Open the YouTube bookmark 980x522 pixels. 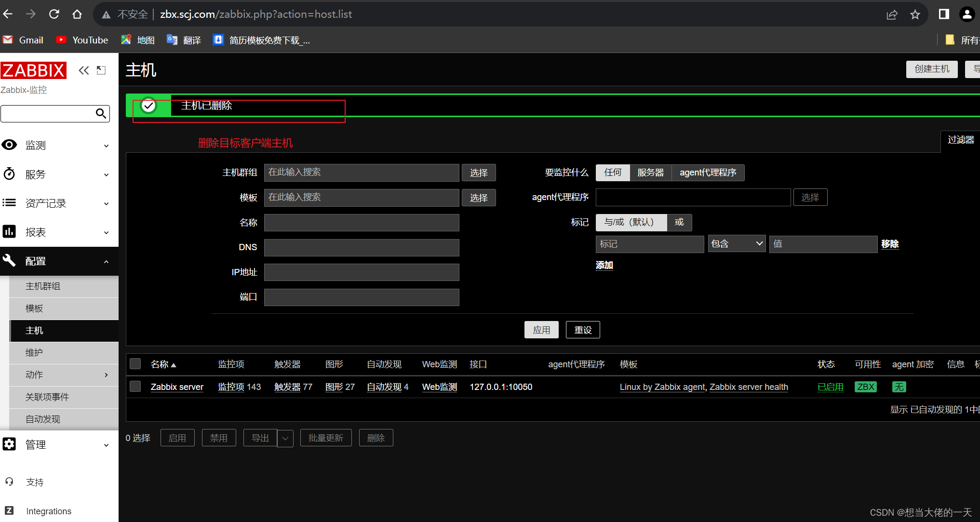coord(82,40)
